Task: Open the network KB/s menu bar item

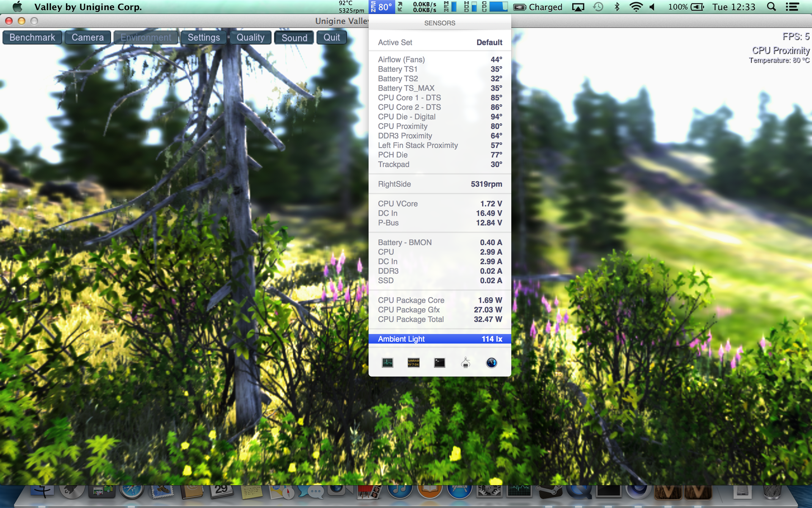Action: pos(424,7)
